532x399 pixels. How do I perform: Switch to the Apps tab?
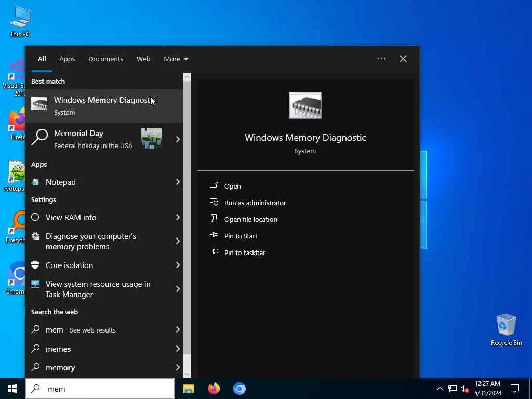67,59
